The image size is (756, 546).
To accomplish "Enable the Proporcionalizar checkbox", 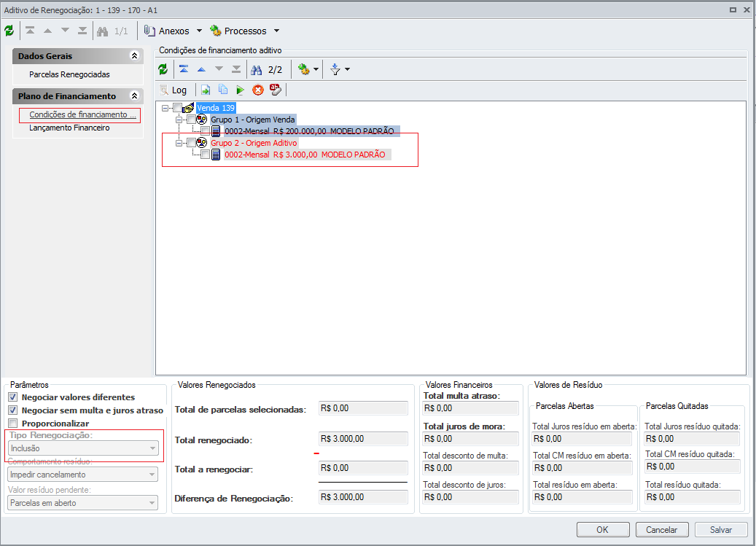I will [13, 423].
